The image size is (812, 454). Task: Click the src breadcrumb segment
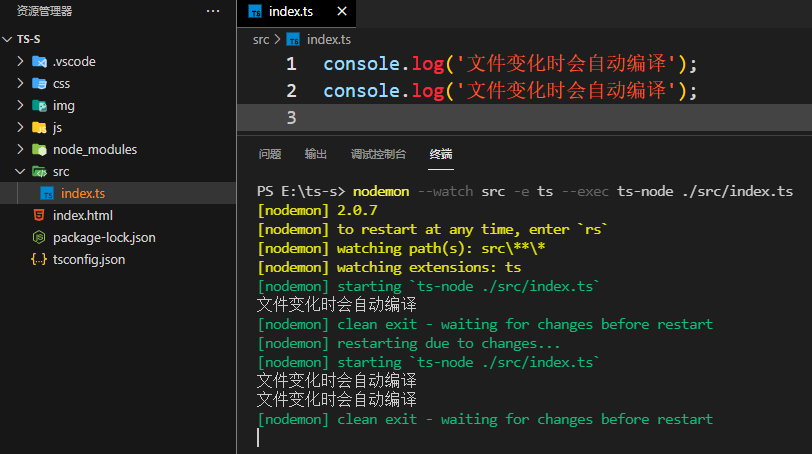[261, 40]
